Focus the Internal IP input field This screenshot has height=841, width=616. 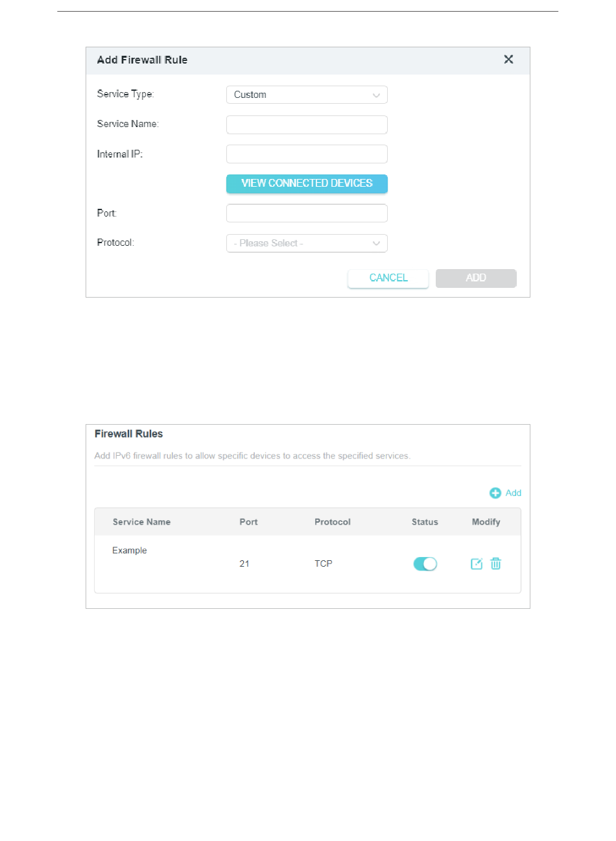click(307, 154)
